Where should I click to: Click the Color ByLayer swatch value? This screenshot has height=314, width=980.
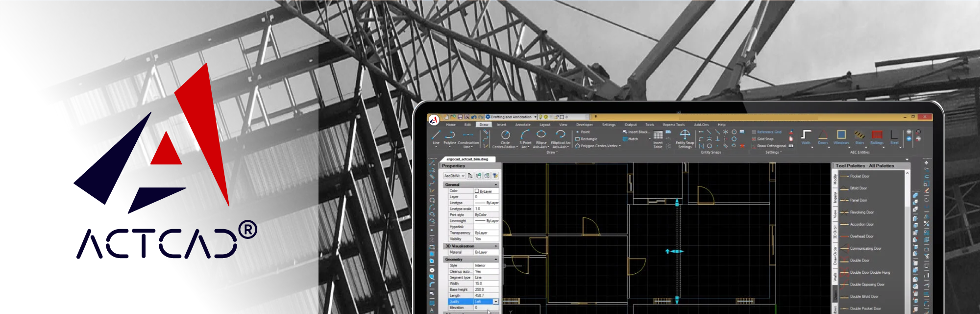pyautogui.click(x=486, y=191)
